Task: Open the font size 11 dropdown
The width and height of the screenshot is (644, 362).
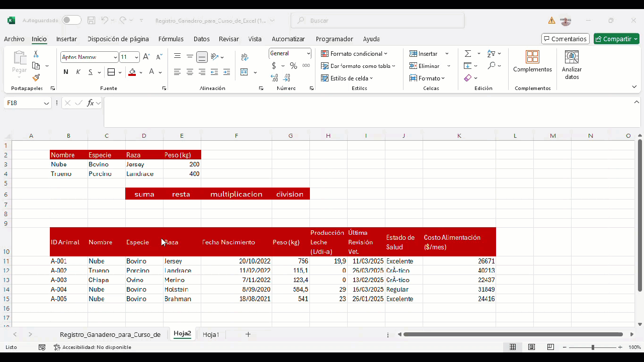Action: 136,57
